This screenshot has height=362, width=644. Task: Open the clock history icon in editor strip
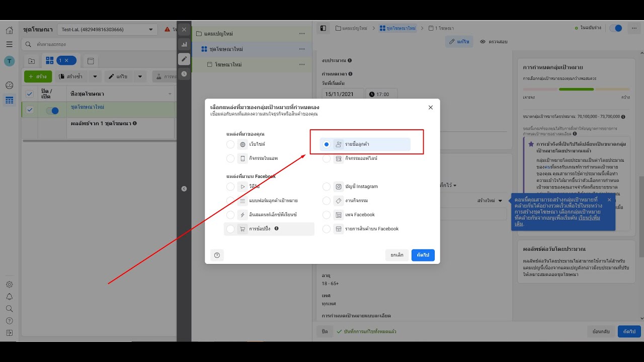[x=184, y=73]
